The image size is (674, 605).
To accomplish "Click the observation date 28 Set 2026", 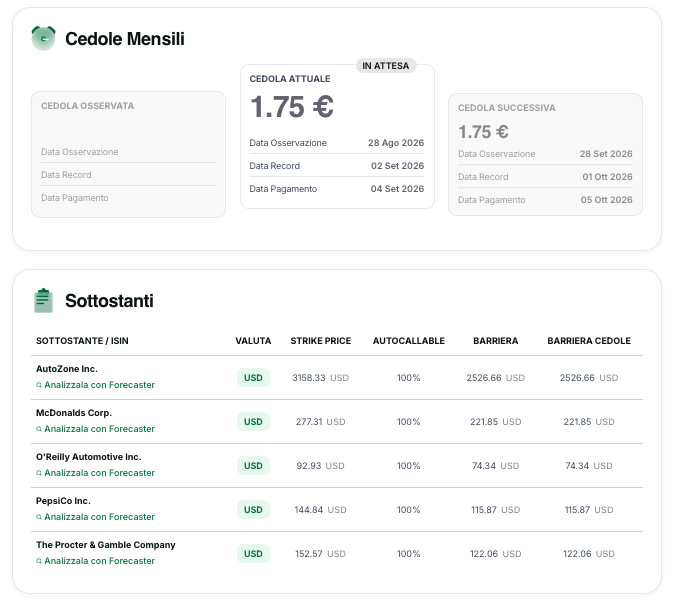I will tap(606, 154).
